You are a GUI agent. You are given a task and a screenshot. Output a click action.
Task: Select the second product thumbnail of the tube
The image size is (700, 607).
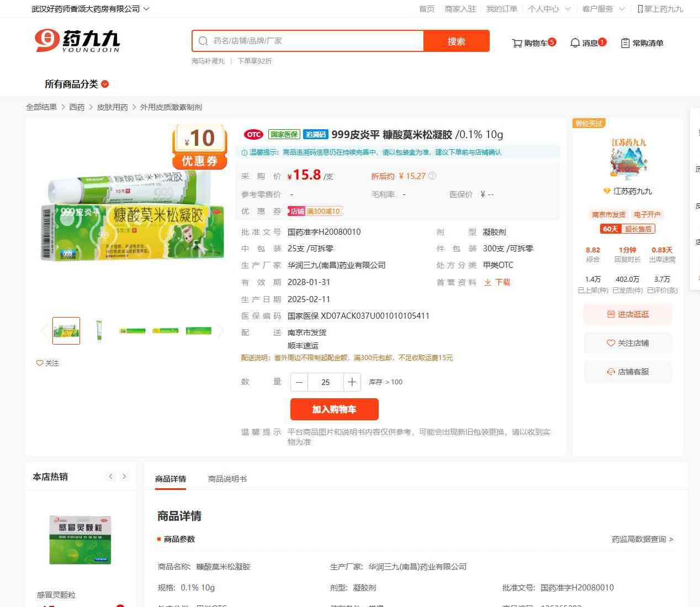click(99, 331)
